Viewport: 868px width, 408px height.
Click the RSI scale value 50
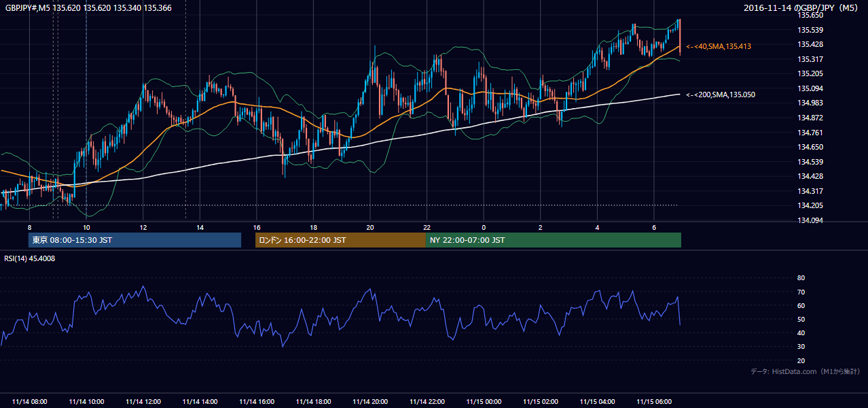point(801,319)
